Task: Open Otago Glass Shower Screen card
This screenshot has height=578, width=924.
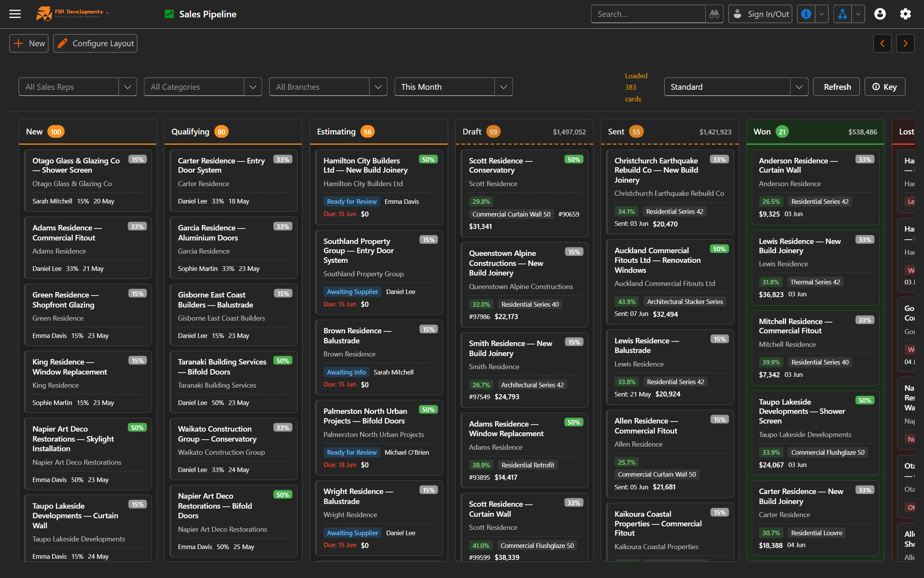Action: click(88, 181)
